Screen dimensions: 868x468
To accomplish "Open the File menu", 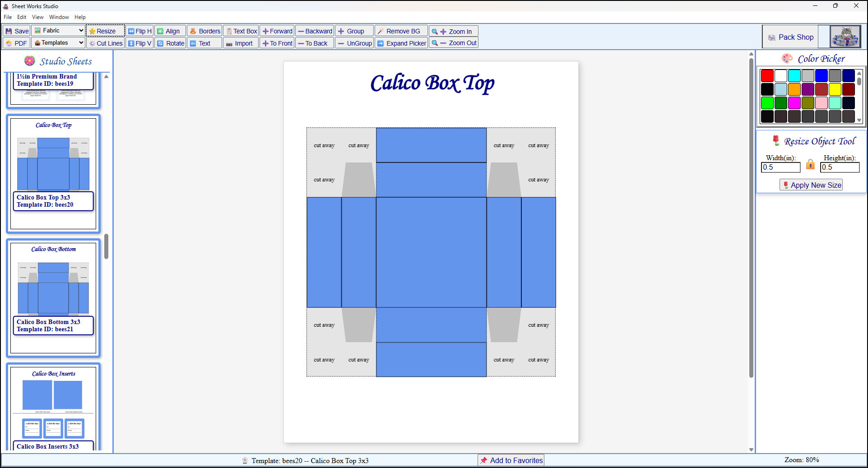I will [x=7, y=17].
